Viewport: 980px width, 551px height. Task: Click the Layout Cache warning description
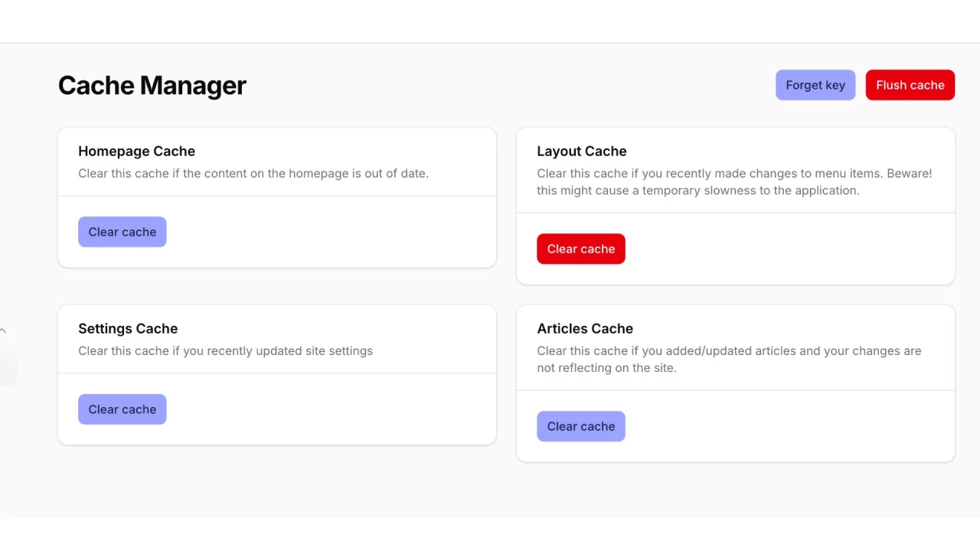point(734,181)
